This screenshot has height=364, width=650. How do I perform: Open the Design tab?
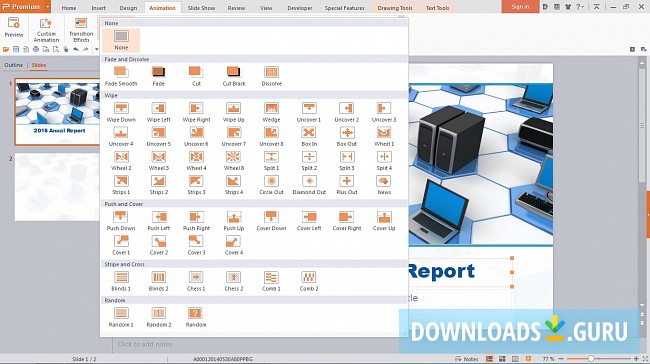coord(129,8)
